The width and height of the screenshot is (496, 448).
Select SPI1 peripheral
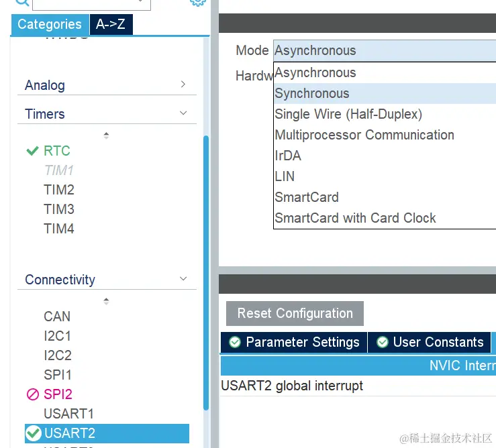pos(58,375)
